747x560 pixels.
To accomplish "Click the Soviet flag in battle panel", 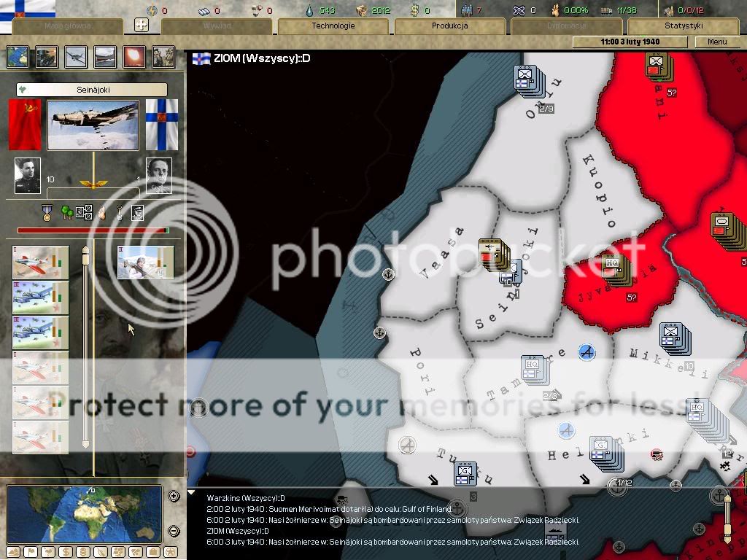I will pos(25,125).
